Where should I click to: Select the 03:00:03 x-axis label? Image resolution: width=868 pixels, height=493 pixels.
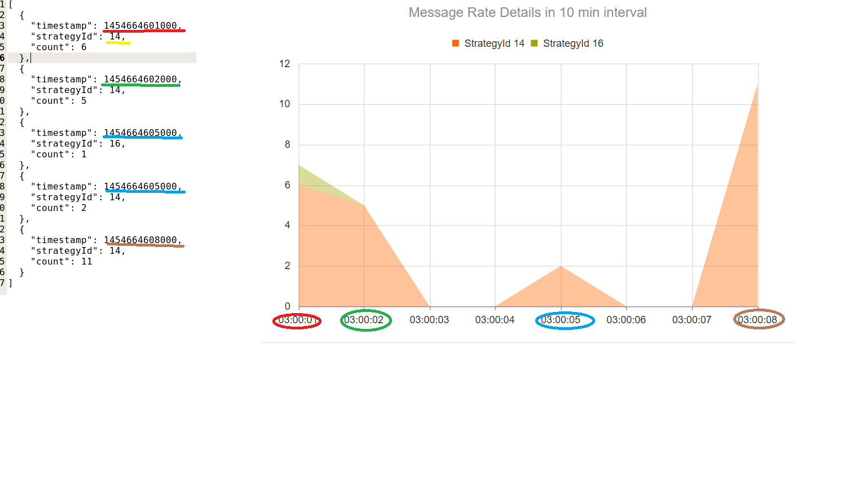pyautogui.click(x=429, y=320)
